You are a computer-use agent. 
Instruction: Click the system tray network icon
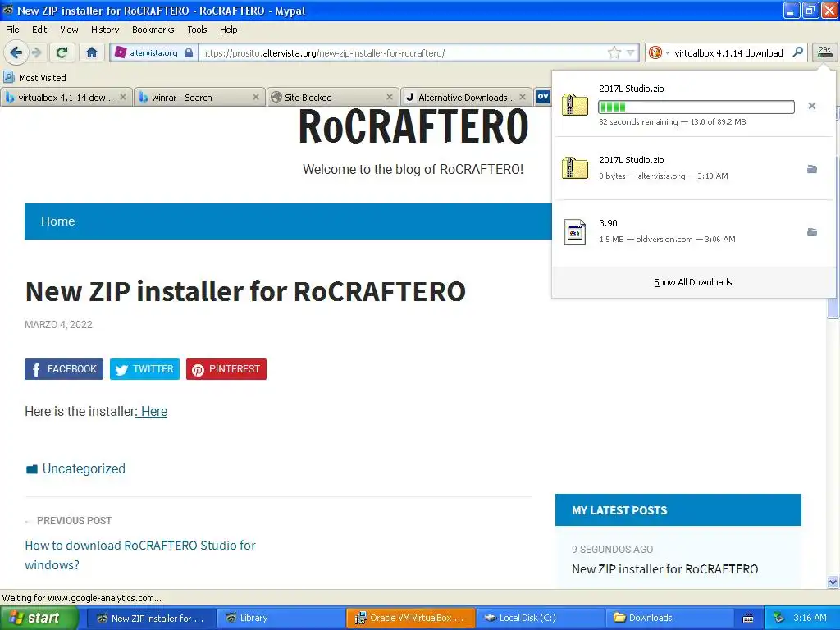coord(779,618)
